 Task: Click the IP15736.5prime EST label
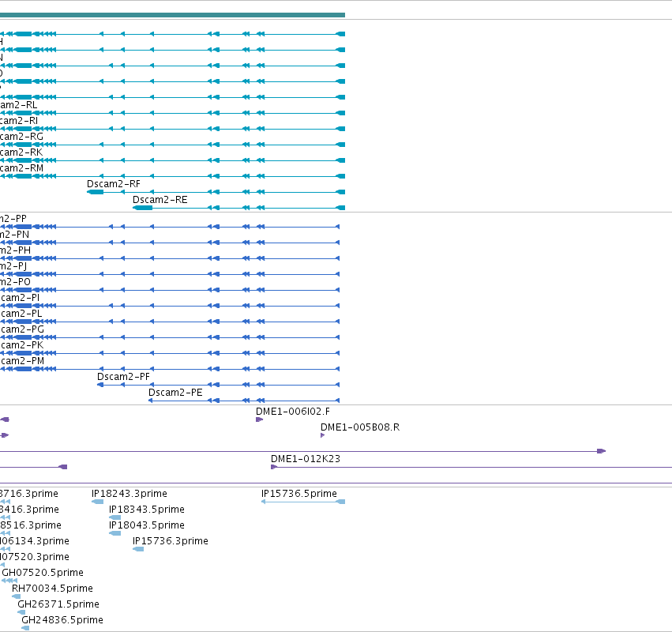tap(299, 494)
